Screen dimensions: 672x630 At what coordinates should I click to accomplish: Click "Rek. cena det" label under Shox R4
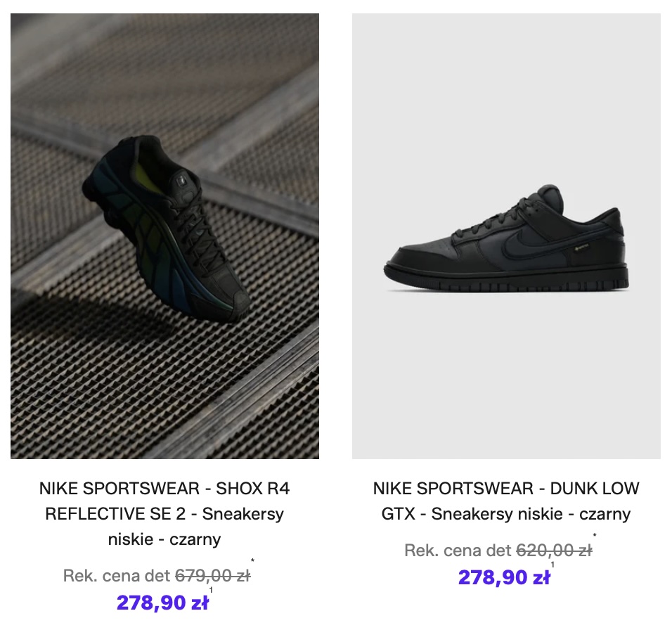click(x=117, y=577)
